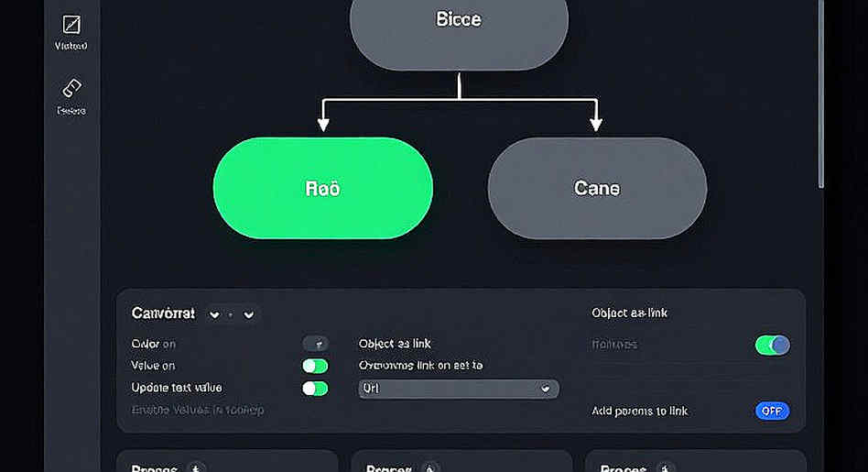Viewport: 868px width, 472px height.
Task: Click the small Color on indicator icon
Action: point(316,344)
